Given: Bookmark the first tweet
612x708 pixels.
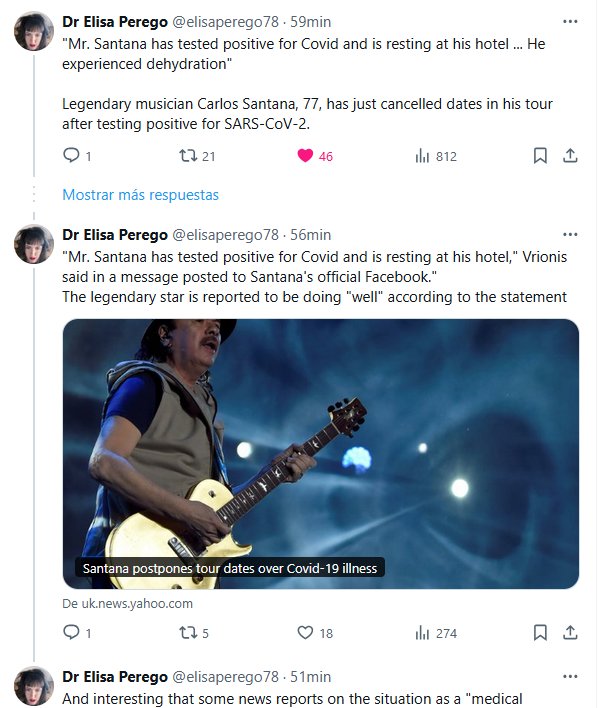Looking at the screenshot, I should coord(540,155).
